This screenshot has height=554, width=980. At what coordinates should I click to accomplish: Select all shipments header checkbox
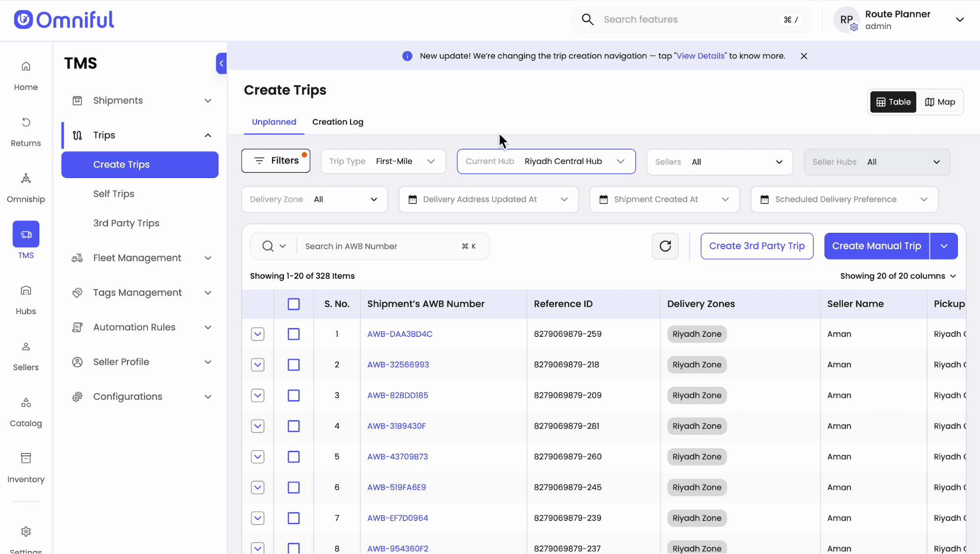point(294,304)
